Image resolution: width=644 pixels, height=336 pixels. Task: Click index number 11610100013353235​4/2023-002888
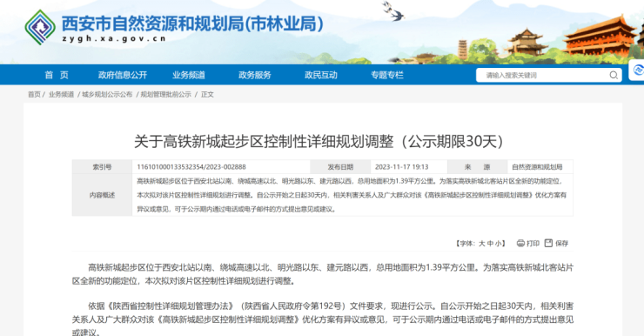(x=191, y=167)
